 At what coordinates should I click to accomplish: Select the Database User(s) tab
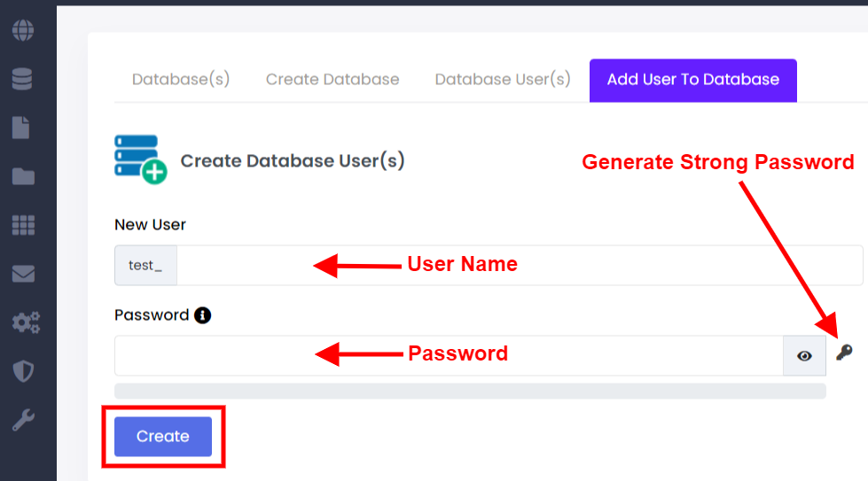[503, 80]
